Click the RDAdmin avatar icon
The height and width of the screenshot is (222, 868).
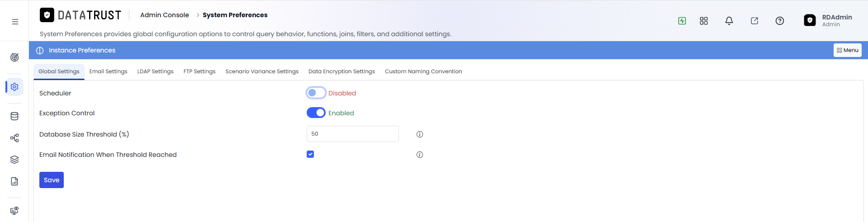pos(810,20)
